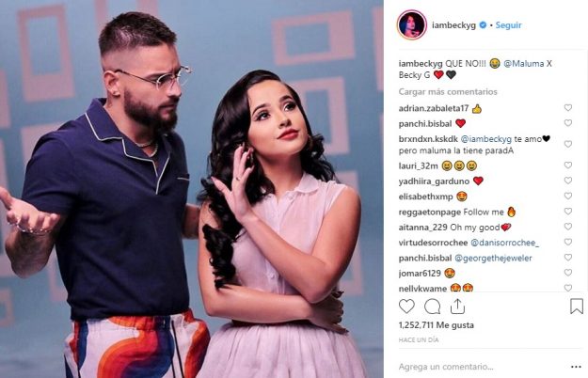Expand Cargar más comentarios

[448, 92]
